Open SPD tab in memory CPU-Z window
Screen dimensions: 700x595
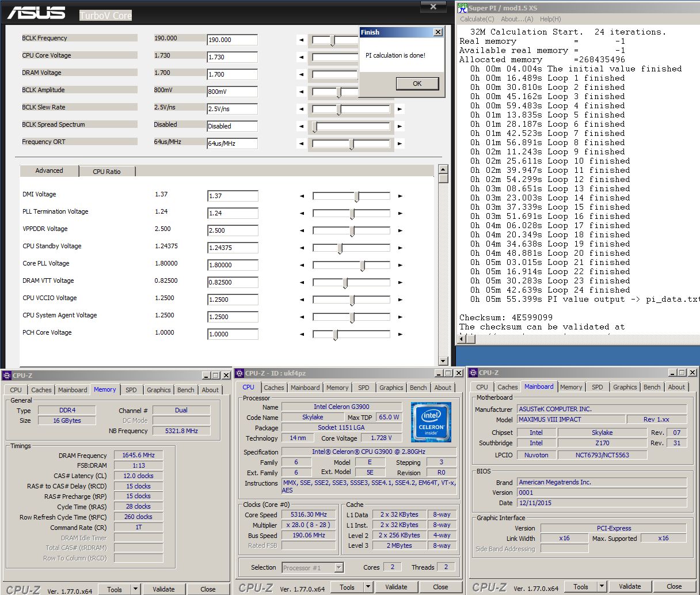coord(131,390)
